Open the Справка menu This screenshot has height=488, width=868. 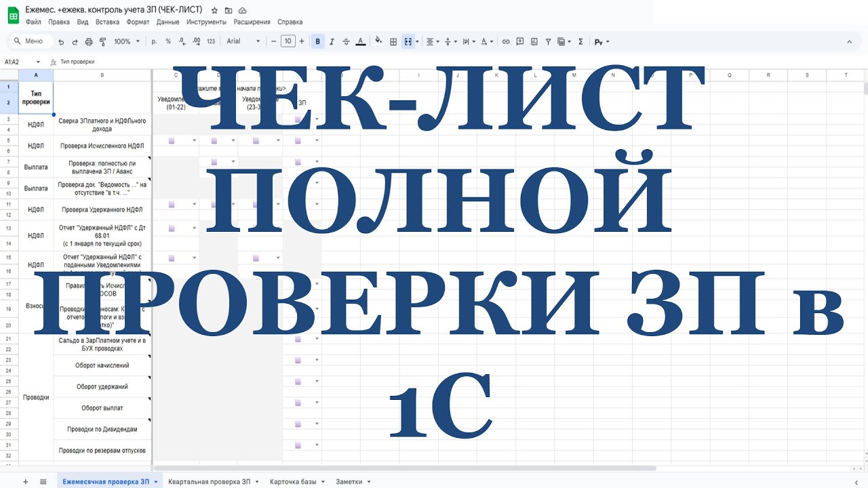pyautogui.click(x=290, y=22)
